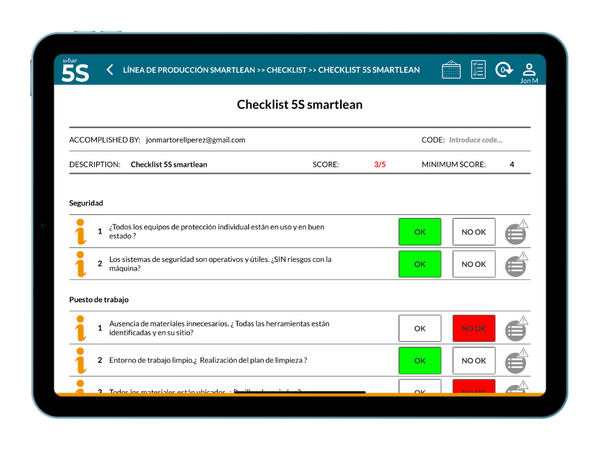Click the description value Checklist 5S smartlean
The width and height of the screenshot is (600, 450).
coord(169,165)
